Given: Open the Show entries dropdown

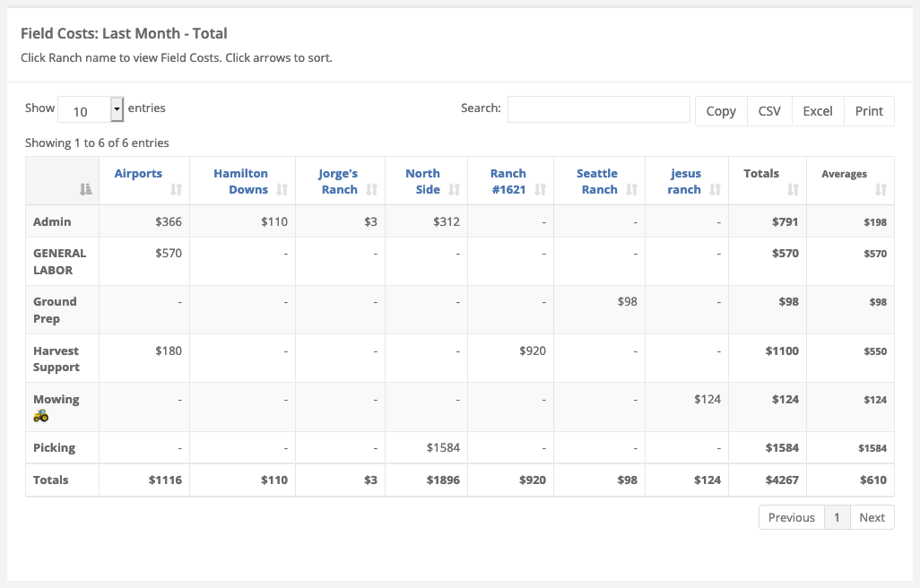Looking at the screenshot, I should [x=91, y=109].
